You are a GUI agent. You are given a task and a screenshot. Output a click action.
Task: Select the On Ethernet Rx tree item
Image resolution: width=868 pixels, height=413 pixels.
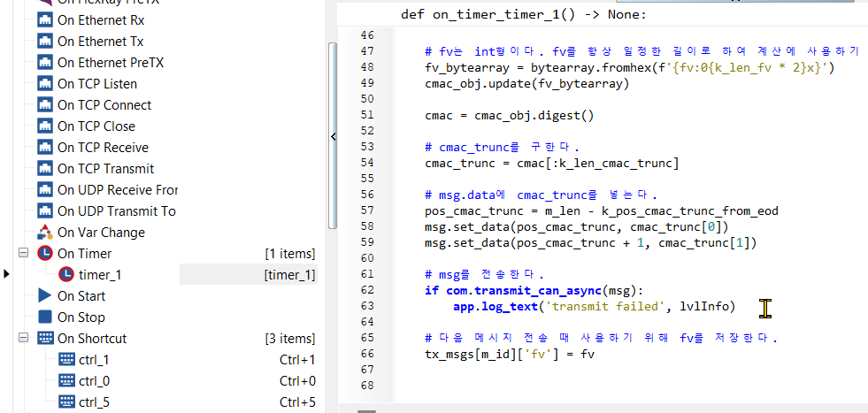click(100, 20)
